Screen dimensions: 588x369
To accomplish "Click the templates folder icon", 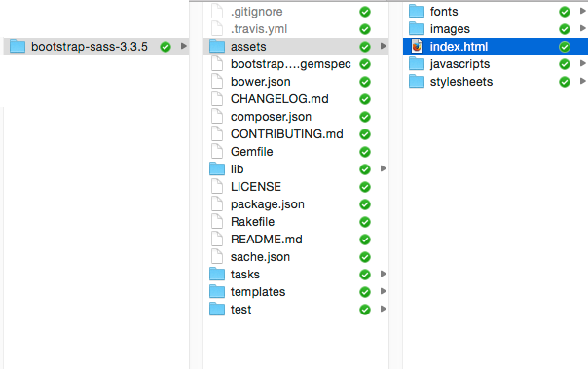I will click(x=217, y=292).
